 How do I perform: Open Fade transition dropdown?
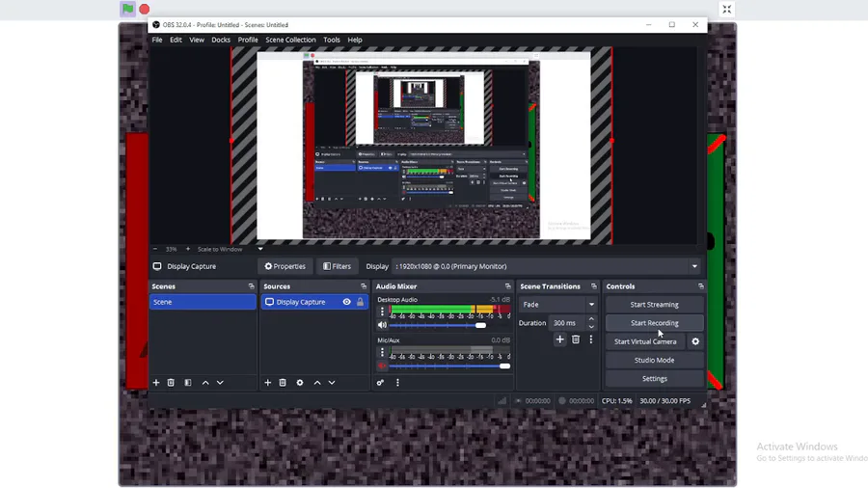[x=558, y=305]
